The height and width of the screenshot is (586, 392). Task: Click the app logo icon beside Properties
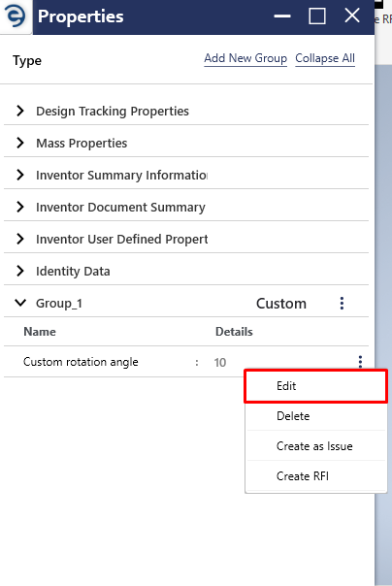click(16, 16)
